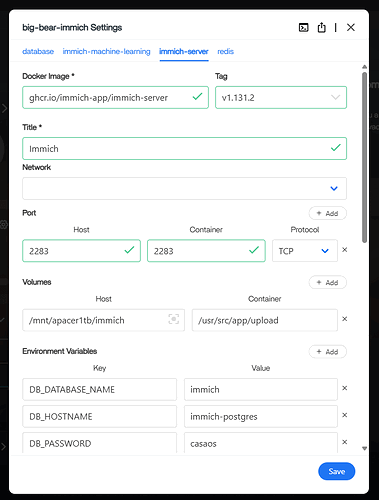
Task: Remove the DB_DATABASE_NAME environment variable
Action: click(345, 388)
